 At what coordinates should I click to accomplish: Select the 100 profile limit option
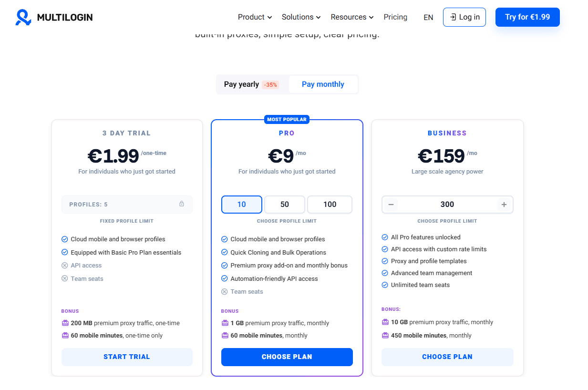tap(330, 205)
